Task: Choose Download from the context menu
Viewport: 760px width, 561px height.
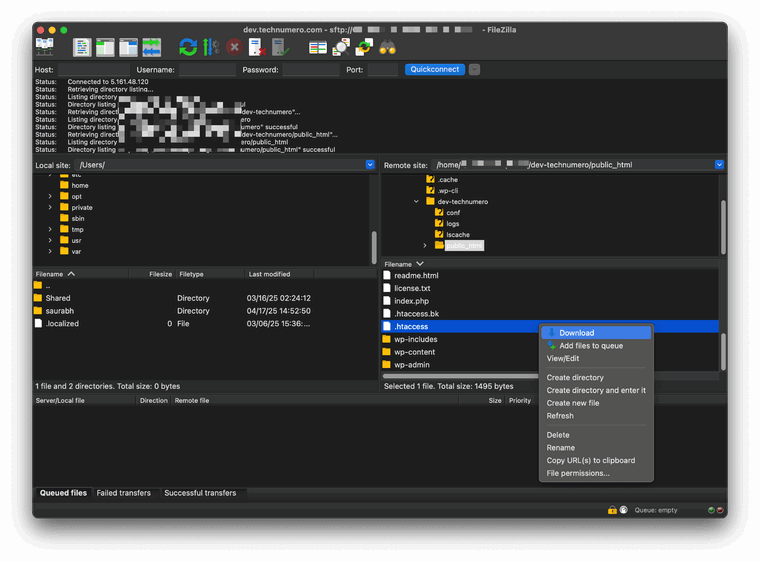Action: tap(596, 333)
